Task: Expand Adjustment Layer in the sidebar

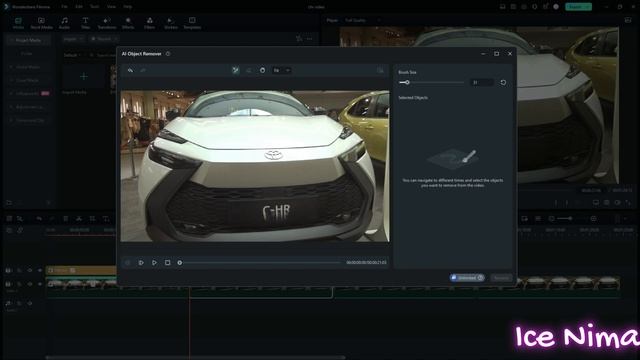Action: point(29,107)
